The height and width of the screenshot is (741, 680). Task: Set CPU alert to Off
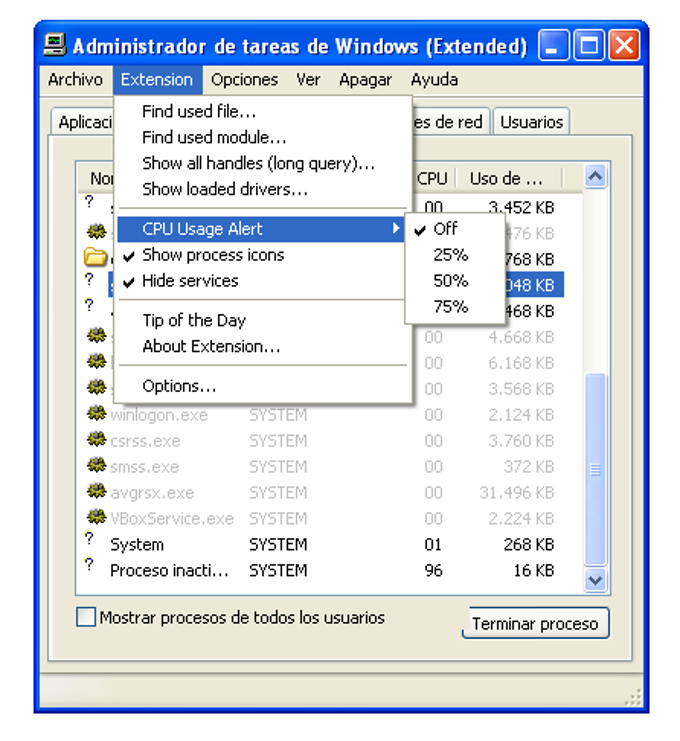(x=455, y=229)
